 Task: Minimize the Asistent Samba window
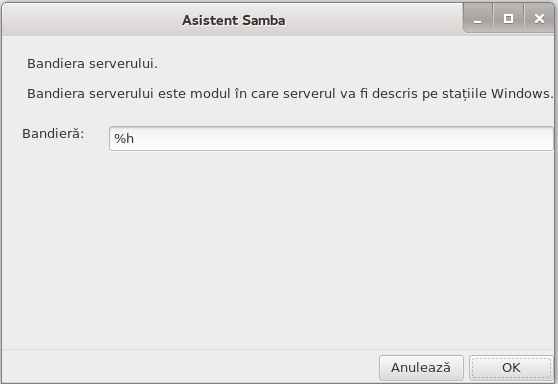point(478,19)
